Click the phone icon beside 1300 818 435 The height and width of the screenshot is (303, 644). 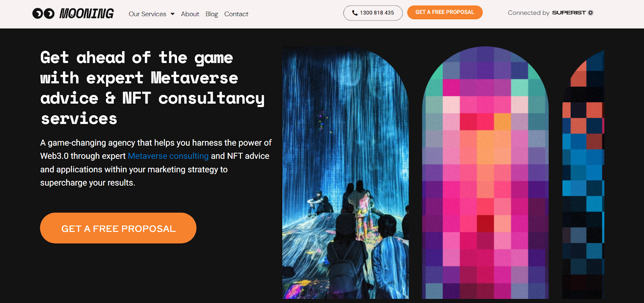(x=355, y=13)
